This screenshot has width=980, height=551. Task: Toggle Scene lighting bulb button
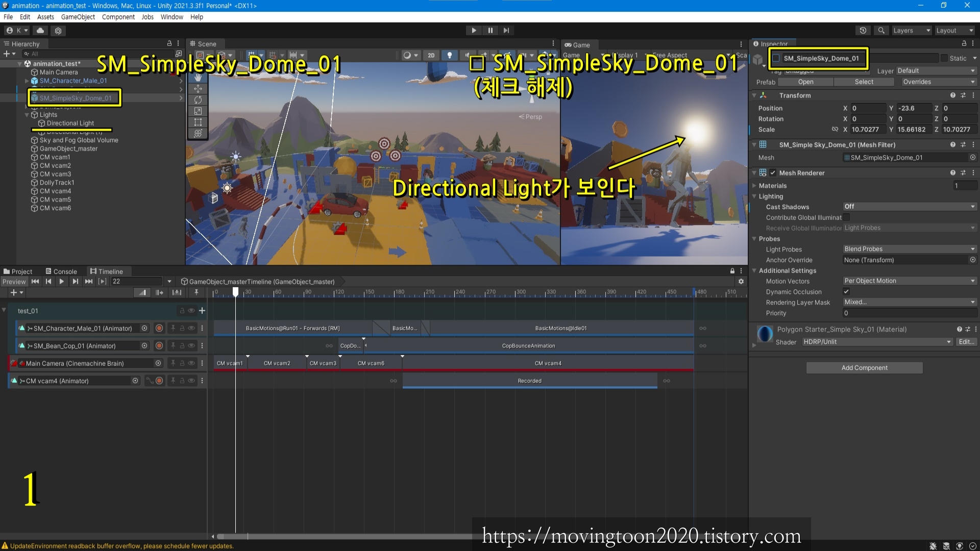(449, 55)
